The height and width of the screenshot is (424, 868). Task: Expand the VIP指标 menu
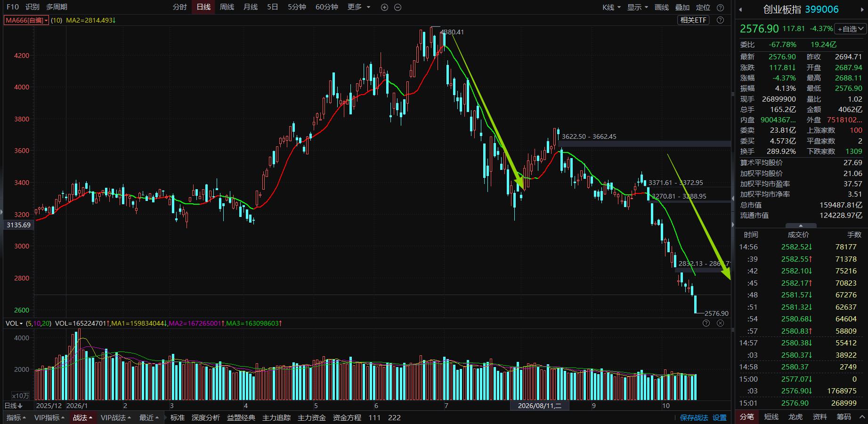coord(49,417)
